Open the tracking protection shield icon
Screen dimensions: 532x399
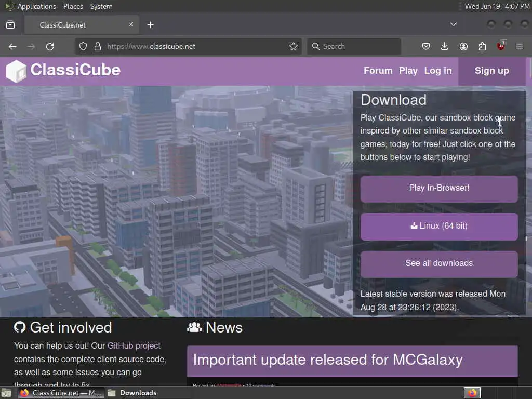tap(83, 46)
